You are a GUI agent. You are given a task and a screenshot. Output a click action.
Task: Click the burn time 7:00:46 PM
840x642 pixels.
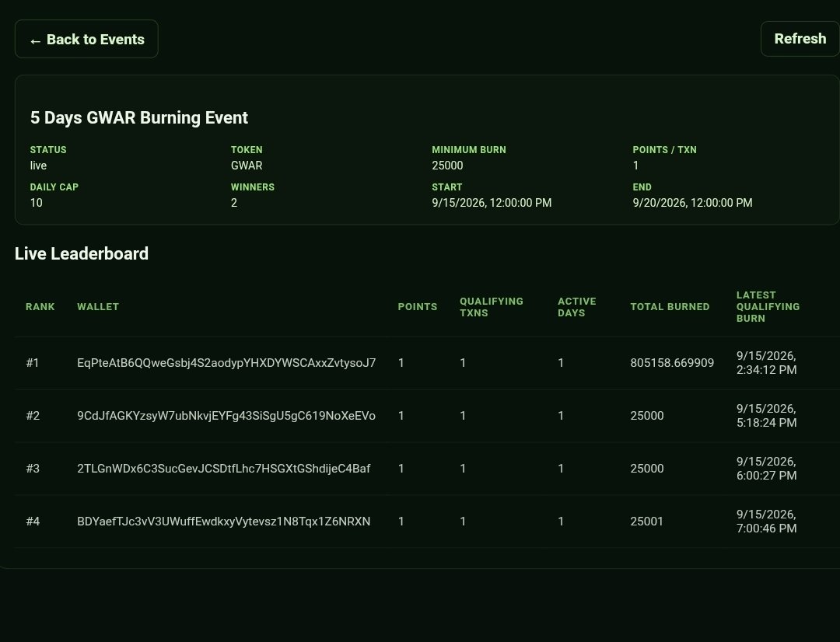(x=766, y=529)
